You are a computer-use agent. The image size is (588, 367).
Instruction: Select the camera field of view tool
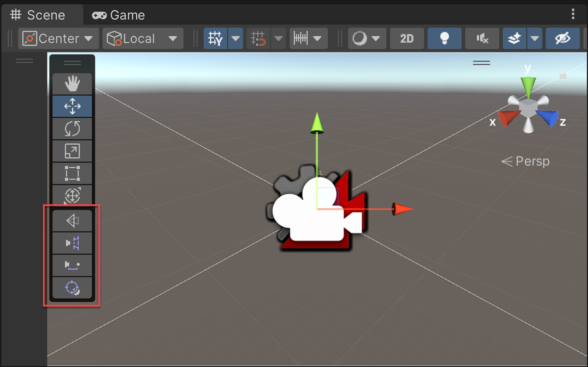pyautogui.click(x=73, y=221)
